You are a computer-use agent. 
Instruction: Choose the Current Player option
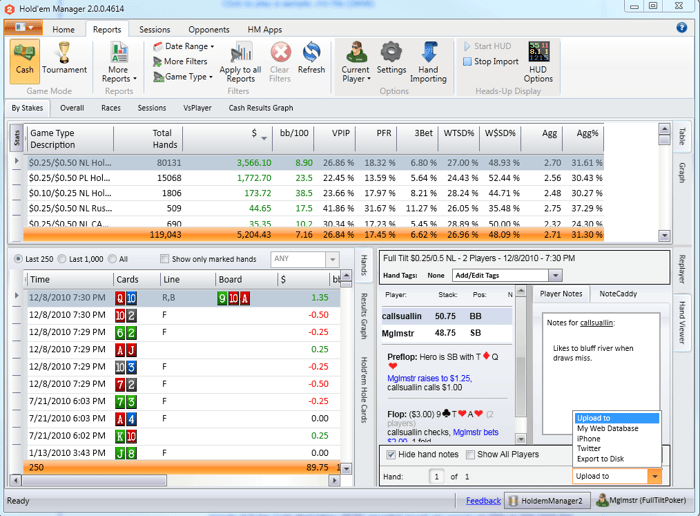[356, 62]
